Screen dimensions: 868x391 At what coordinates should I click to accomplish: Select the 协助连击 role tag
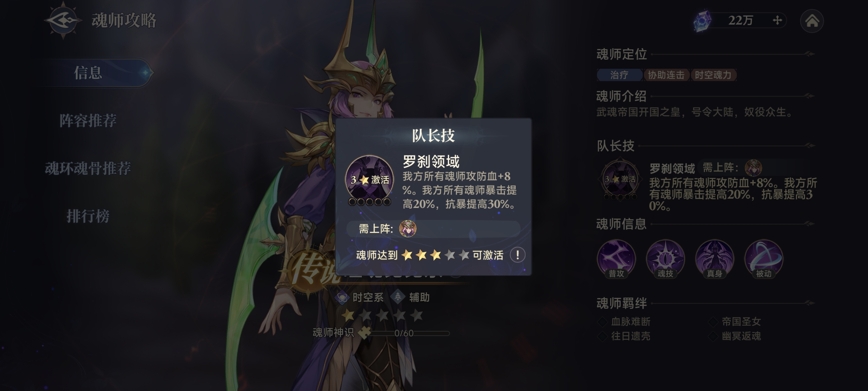click(x=666, y=75)
